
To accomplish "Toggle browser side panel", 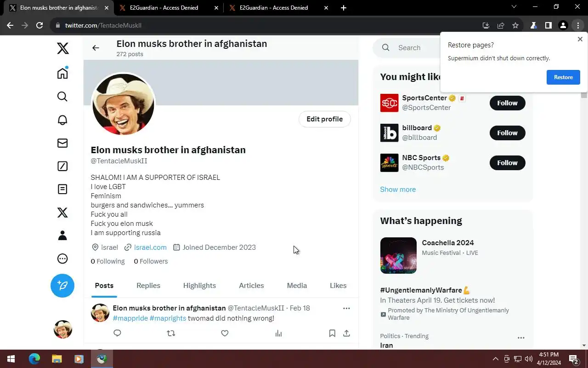I will click(548, 25).
